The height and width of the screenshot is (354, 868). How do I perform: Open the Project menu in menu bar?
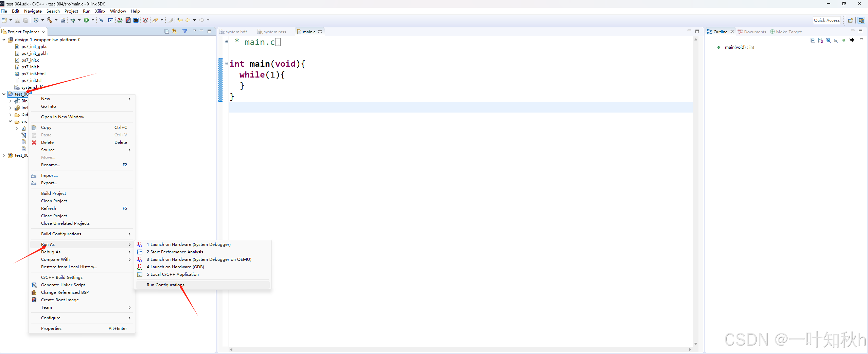tap(71, 11)
